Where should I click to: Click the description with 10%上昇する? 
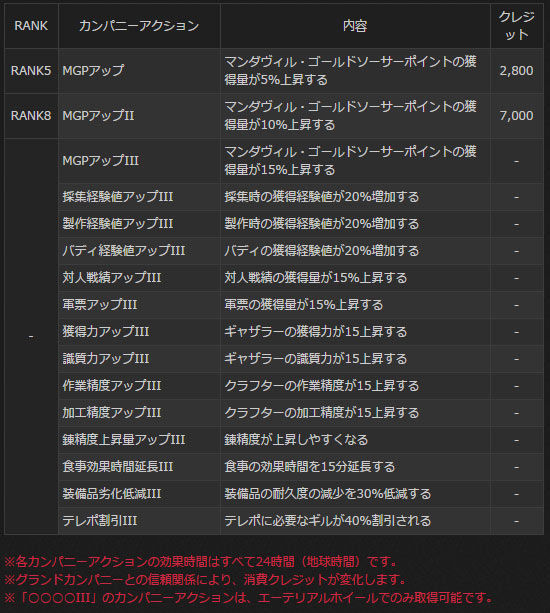click(350, 116)
